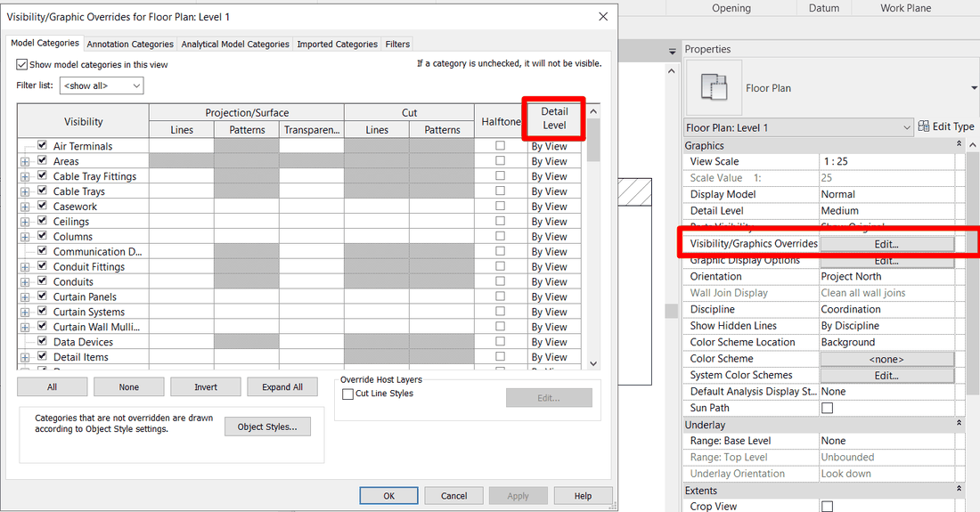Collapse the Underlay section in Properties
The height and width of the screenshot is (512, 980).
click(959, 424)
